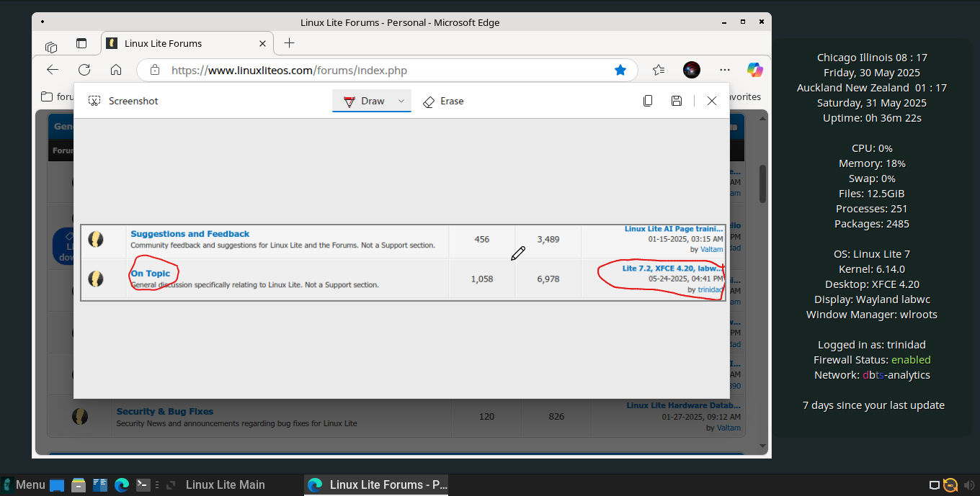Screen dimensions: 980x496
Task: Click the '456' count in the preview
Action: (x=481, y=239)
